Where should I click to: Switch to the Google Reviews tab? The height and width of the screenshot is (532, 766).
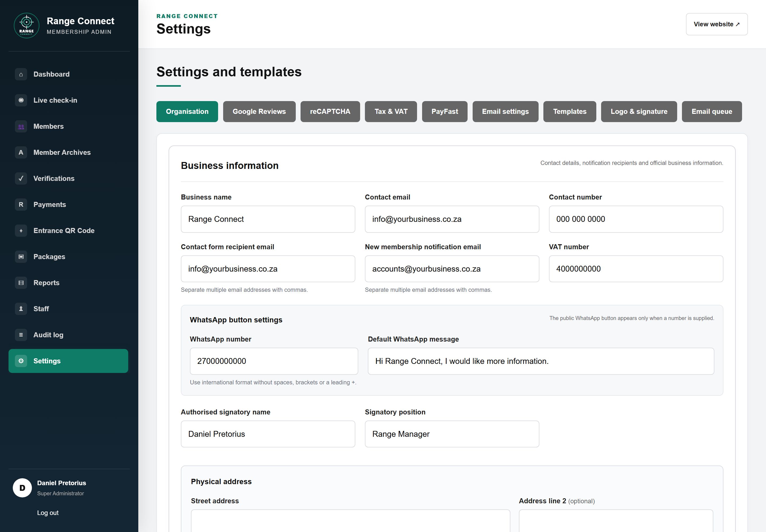(x=259, y=111)
